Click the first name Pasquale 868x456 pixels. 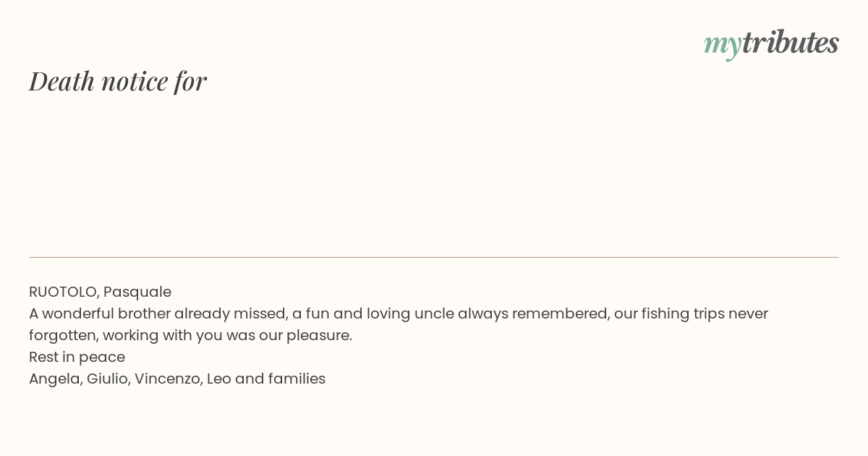137,292
